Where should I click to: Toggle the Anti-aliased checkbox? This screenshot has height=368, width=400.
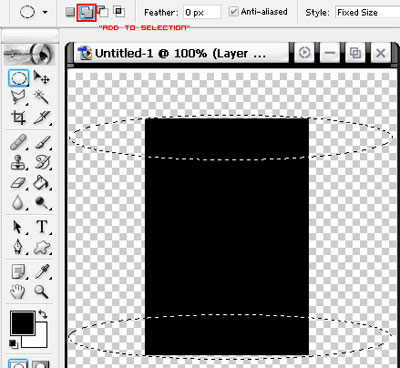tap(234, 12)
